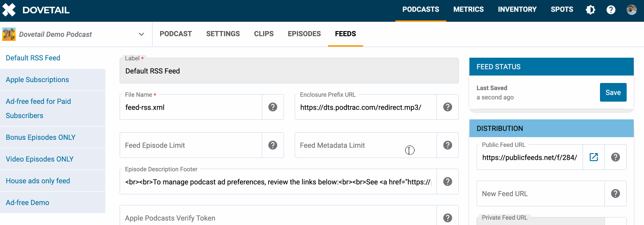Show help for Feed Metadata Limit
The height and width of the screenshot is (225, 644).
coord(447,145)
